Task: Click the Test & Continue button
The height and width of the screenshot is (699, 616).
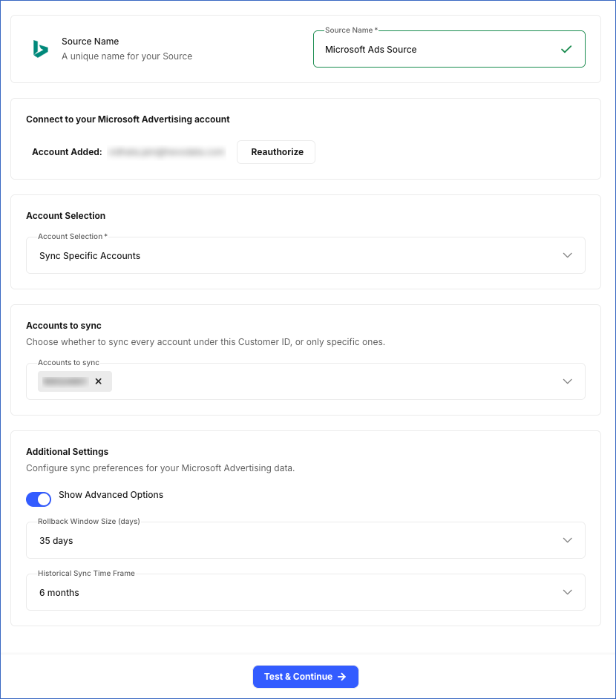Action: (x=305, y=676)
